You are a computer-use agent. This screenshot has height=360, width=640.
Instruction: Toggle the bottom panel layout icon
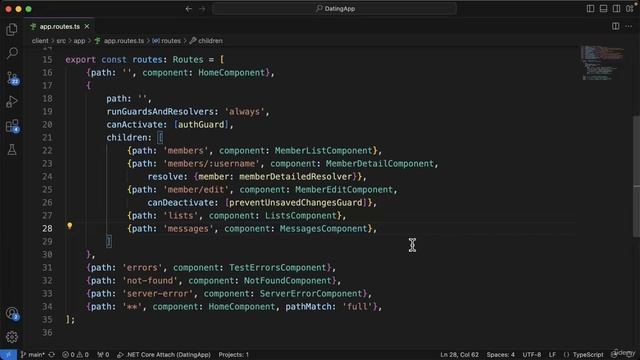(603, 9)
